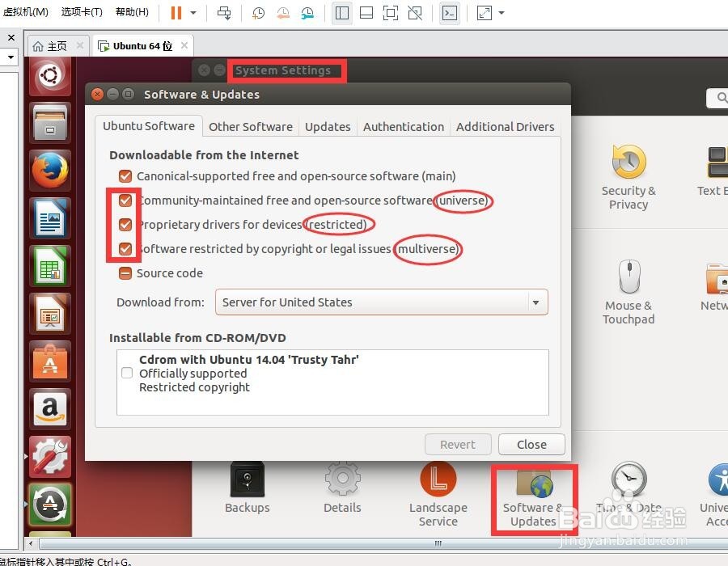Open the Files manager launcher icon
The width and height of the screenshot is (728, 566).
(x=50, y=123)
